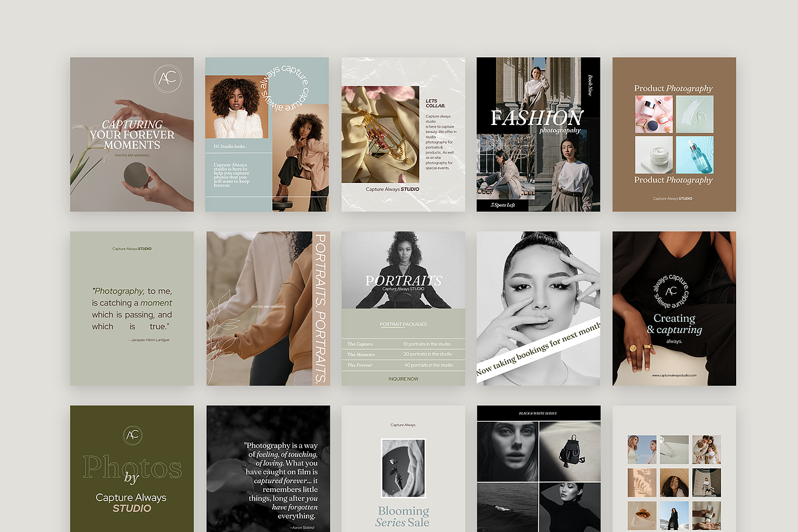Image resolution: width=798 pixels, height=532 pixels.
Task: Select the framed flower photo on the Blooming card
Action: pyautogui.click(x=403, y=468)
